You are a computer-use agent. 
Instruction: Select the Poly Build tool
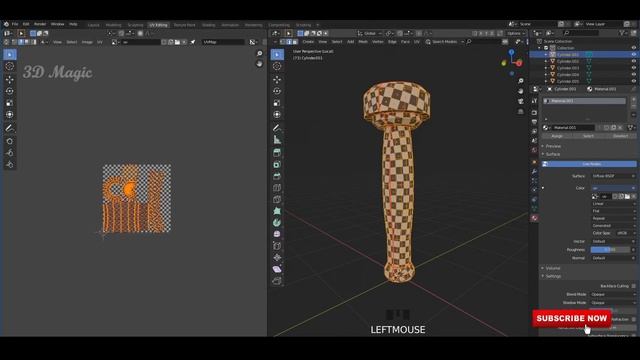[277, 211]
